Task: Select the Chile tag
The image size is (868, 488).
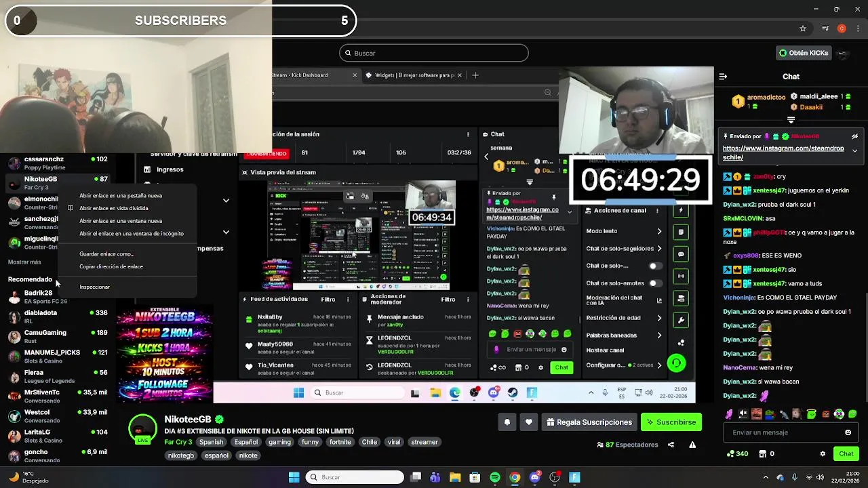Action: coord(369,442)
